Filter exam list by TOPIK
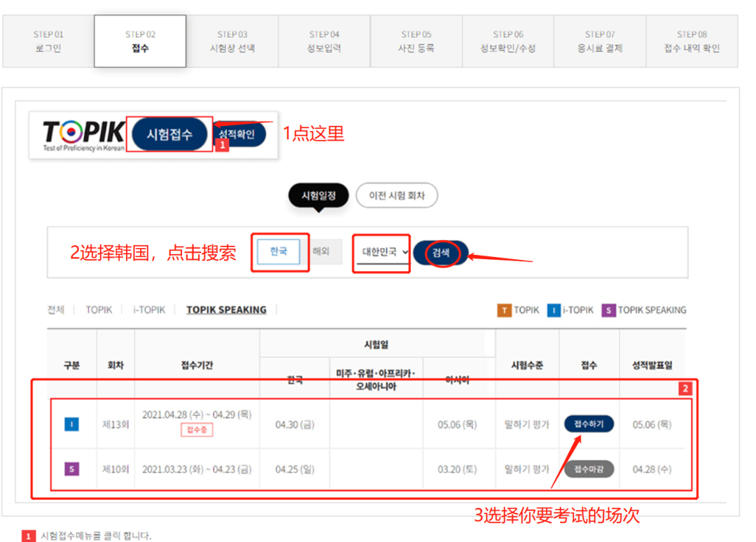The image size is (756, 542). [x=99, y=310]
